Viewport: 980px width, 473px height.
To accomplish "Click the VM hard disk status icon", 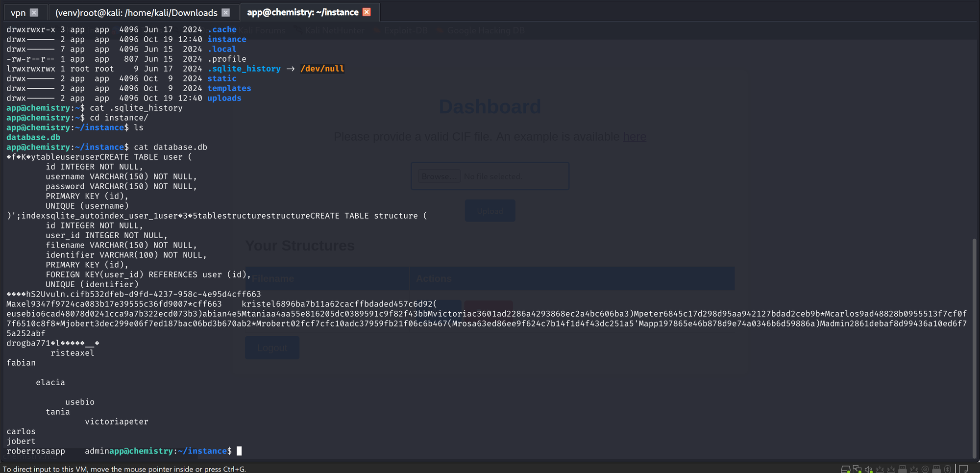I will click(846, 469).
